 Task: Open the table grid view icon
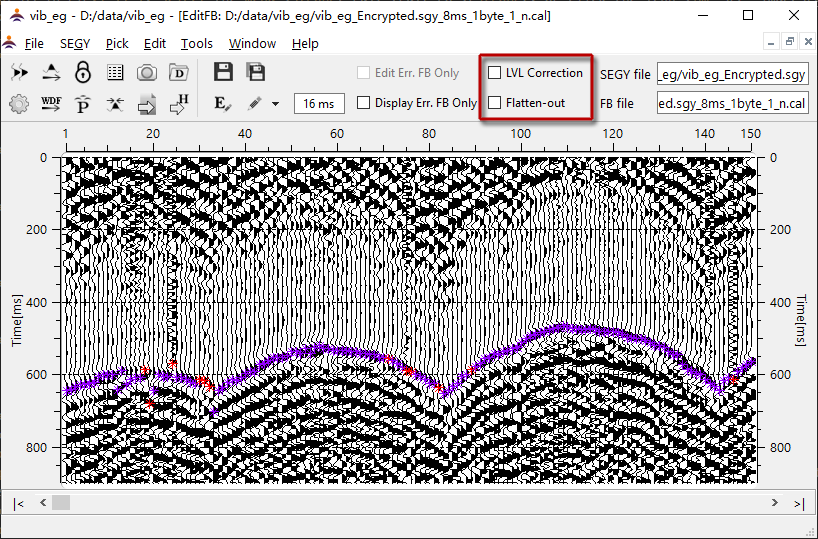pos(115,72)
